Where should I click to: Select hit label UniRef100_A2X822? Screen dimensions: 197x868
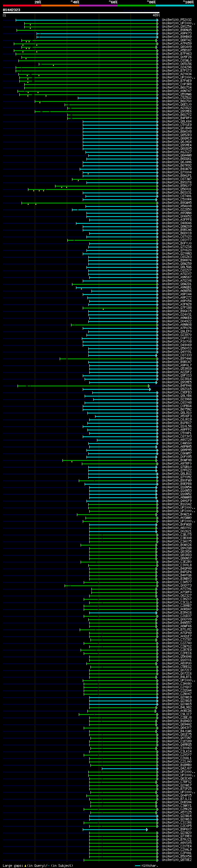pyautogui.click(x=177, y=108)
